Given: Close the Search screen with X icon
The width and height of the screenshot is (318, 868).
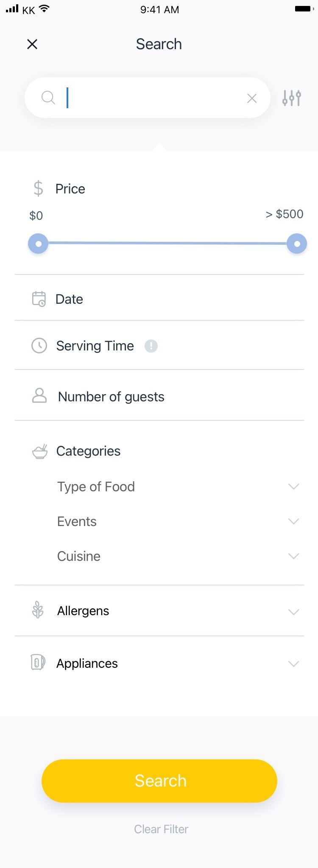Looking at the screenshot, I should coord(32,44).
